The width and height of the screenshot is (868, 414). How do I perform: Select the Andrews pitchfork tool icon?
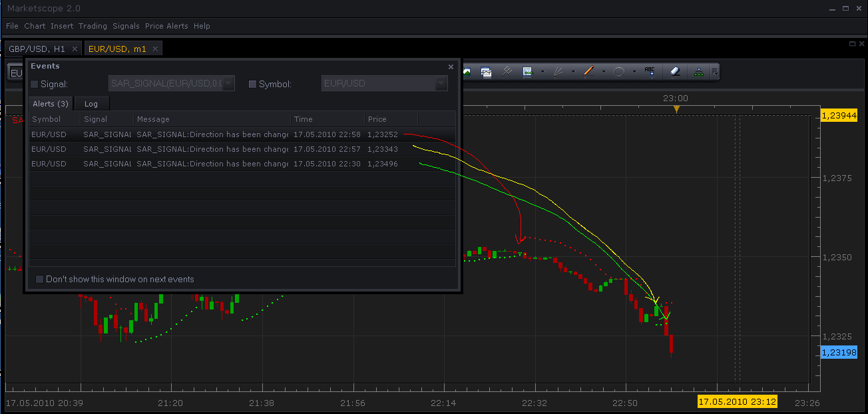pyautogui.click(x=507, y=71)
